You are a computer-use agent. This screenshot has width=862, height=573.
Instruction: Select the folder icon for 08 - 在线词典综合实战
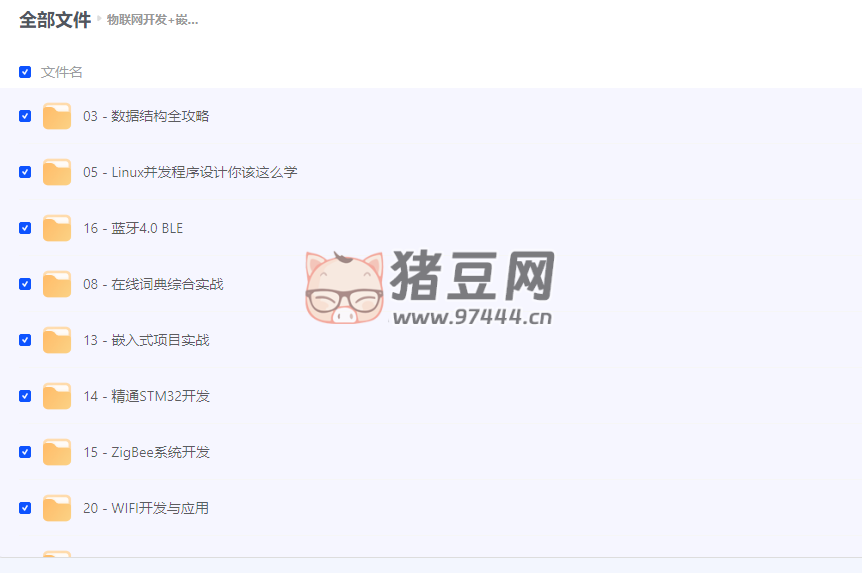point(57,284)
